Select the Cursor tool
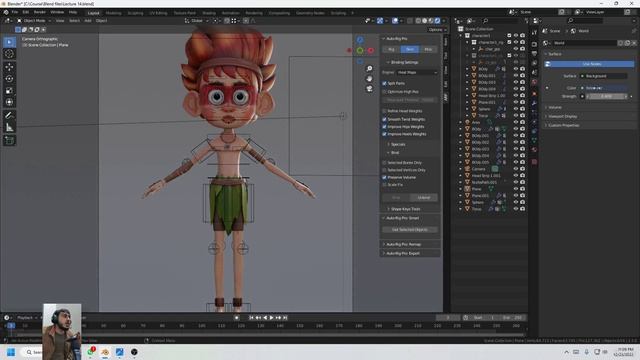The image size is (640, 360). click(x=9, y=54)
